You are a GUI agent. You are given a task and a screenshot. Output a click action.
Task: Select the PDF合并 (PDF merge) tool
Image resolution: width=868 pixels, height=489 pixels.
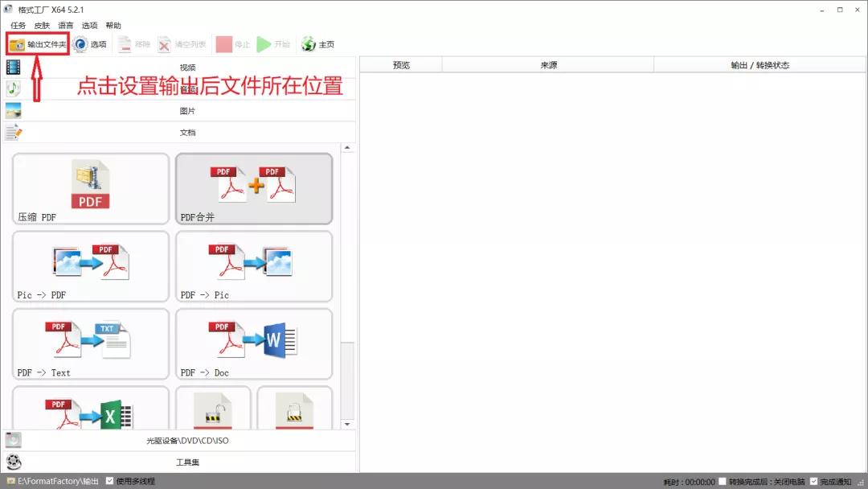254,188
